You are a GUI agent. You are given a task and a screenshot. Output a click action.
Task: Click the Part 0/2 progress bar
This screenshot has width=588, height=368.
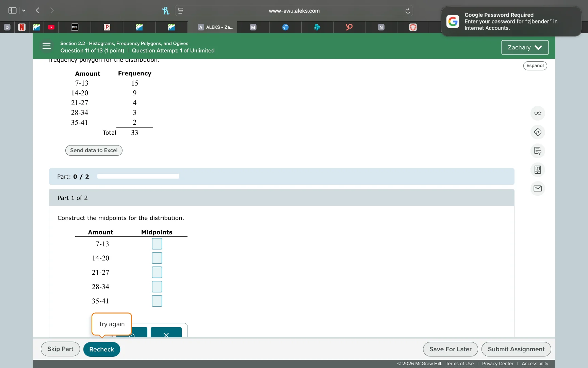click(x=138, y=176)
